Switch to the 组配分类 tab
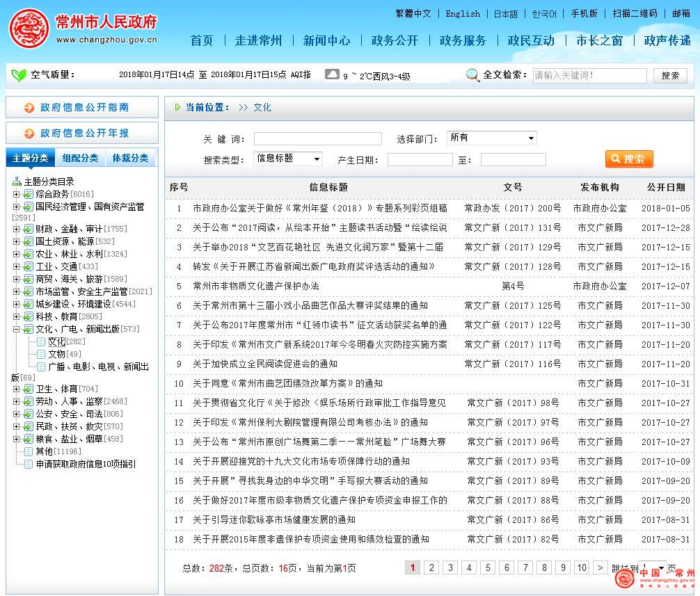This screenshot has height=596, width=700. coord(80,159)
